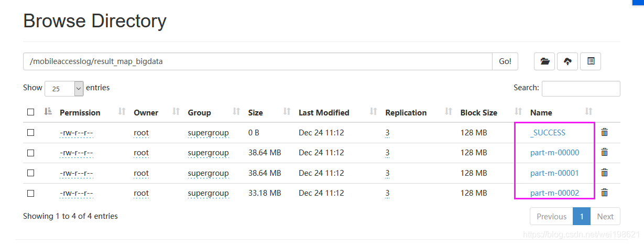
Task: Sort by the first column sort icon
Action: click(x=48, y=112)
